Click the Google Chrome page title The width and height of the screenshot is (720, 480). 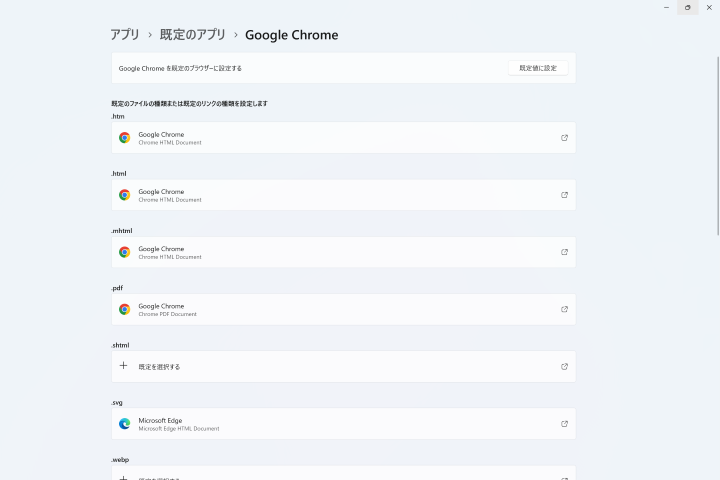[x=292, y=35]
